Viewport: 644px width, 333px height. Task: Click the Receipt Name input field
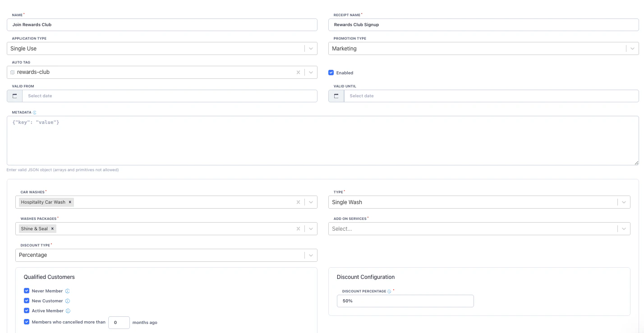[x=483, y=25]
